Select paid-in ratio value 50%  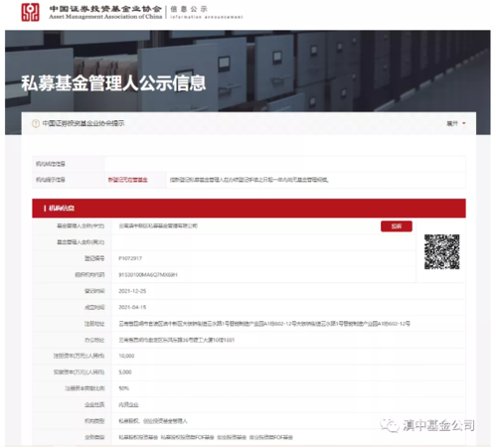[x=124, y=388]
